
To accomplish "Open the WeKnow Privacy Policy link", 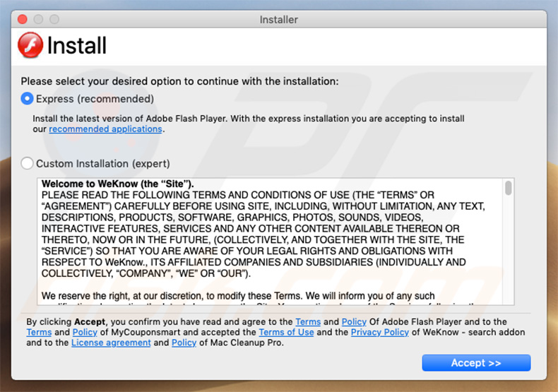I will [380, 332].
